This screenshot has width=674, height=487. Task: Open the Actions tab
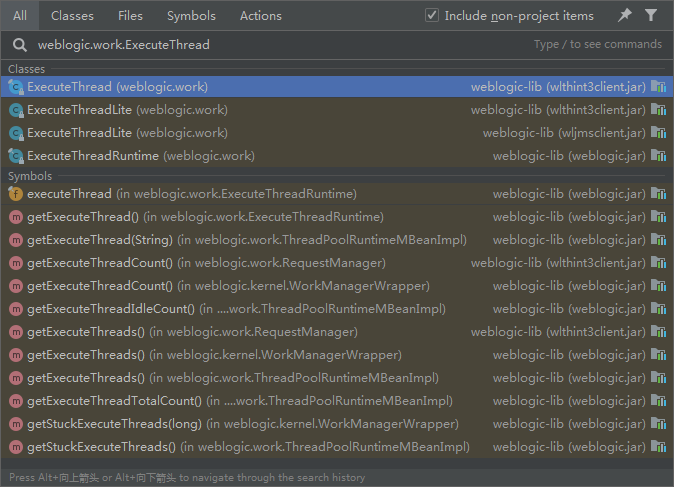pyautogui.click(x=261, y=16)
